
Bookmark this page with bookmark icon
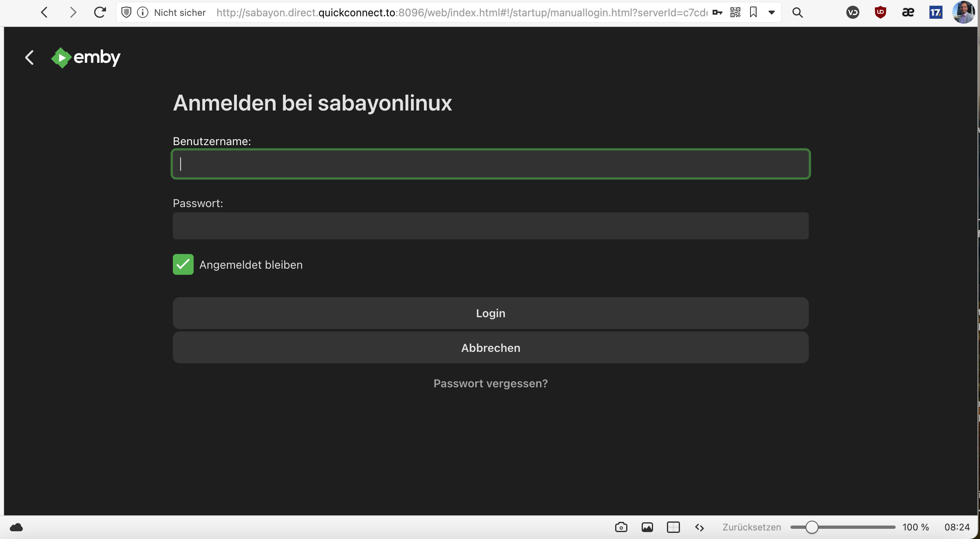(753, 13)
